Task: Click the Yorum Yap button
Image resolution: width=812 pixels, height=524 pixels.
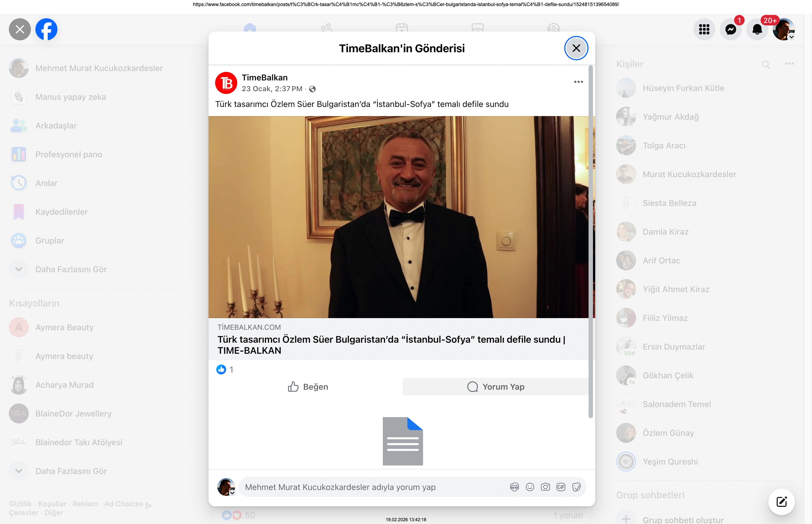Action: point(495,387)
